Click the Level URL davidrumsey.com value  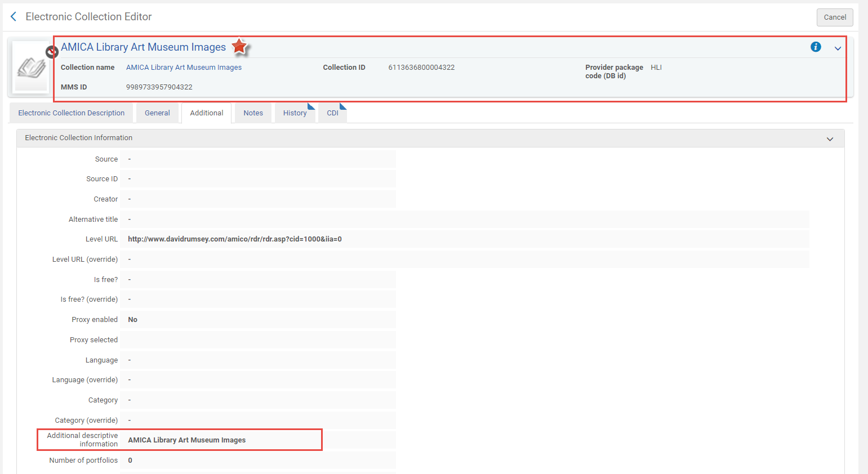(x=235, y=239)
